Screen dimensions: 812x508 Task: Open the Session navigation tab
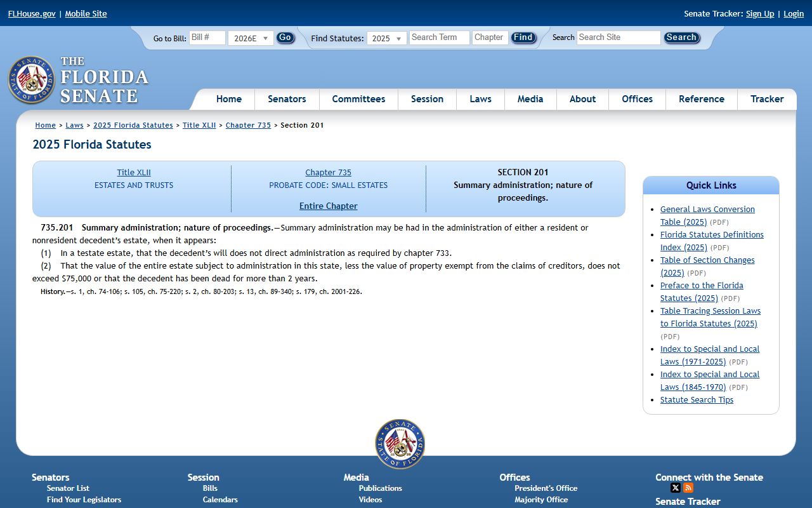tap(427, 99)
